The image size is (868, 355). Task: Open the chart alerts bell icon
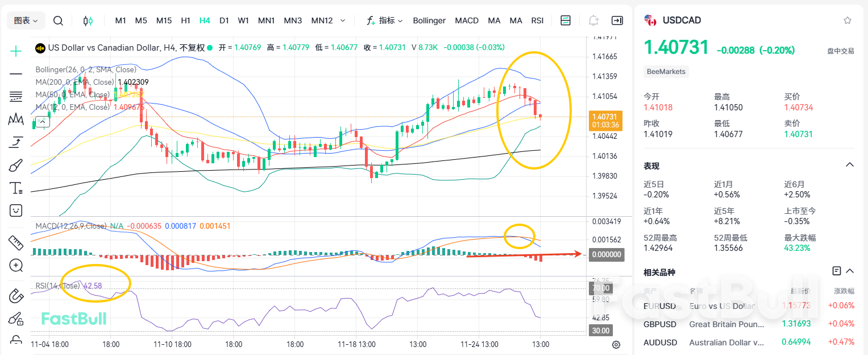coord(593,20)
